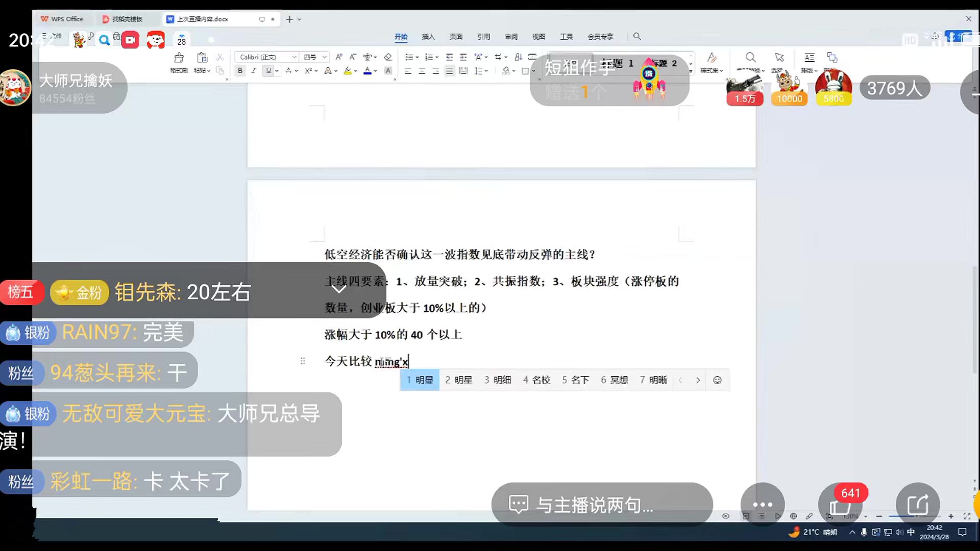Open the 审阅 ribbon tab
The height and width of the screenshot is (551, 980).
click(x=511, y=37)
